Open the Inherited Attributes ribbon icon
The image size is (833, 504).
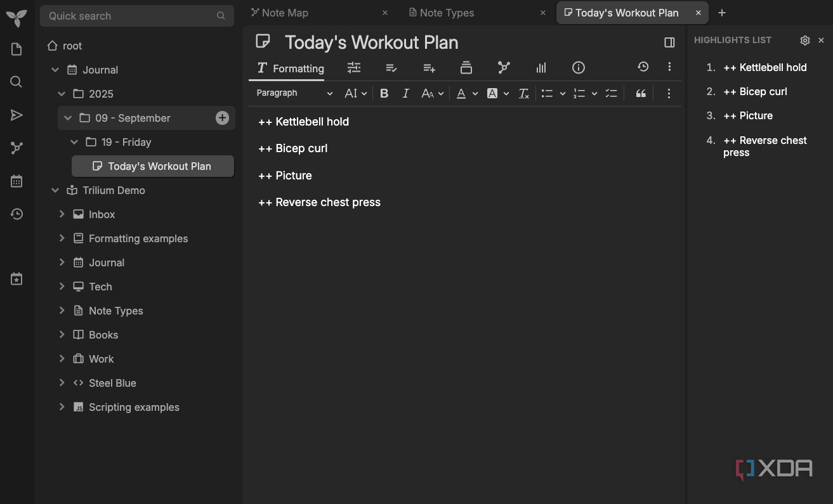pos(429,67)
